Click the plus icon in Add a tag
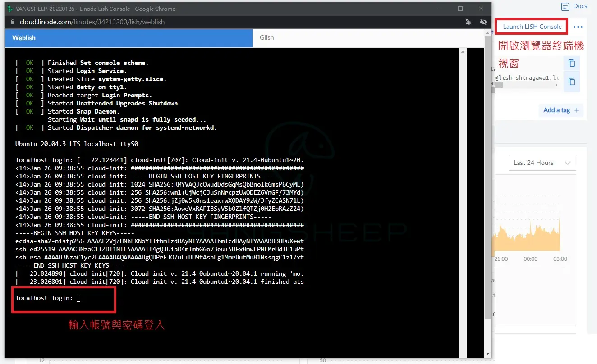This screenshot has width=597, height=364. pyautogui.click(x=577, y=110)
